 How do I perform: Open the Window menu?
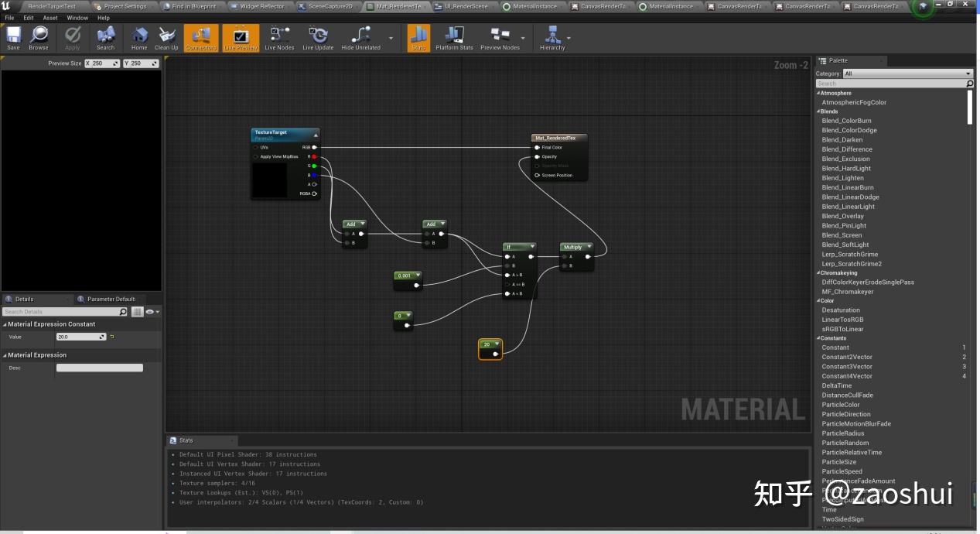pos(77,18)
